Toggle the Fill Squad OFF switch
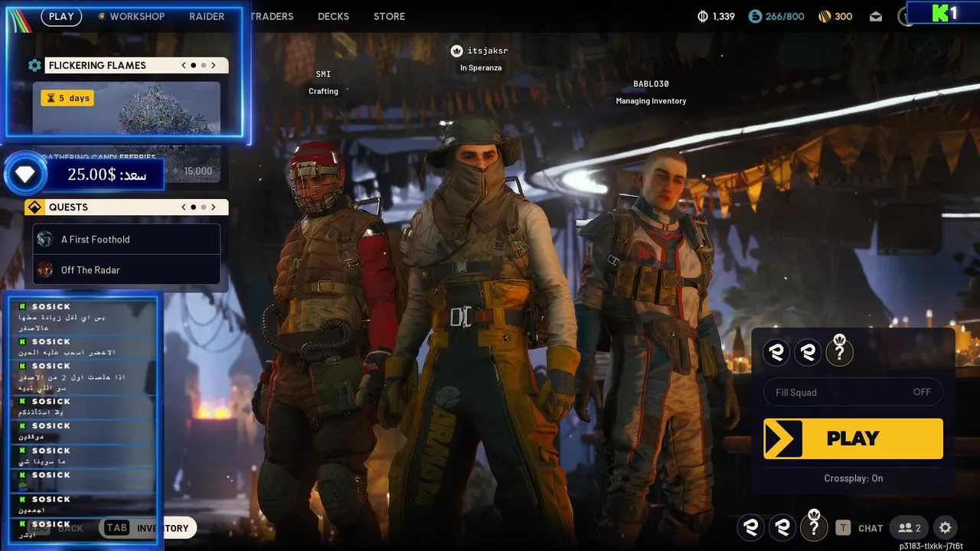Image resolution: width=980 pixels, height=551 pixels. coord(853,392)
